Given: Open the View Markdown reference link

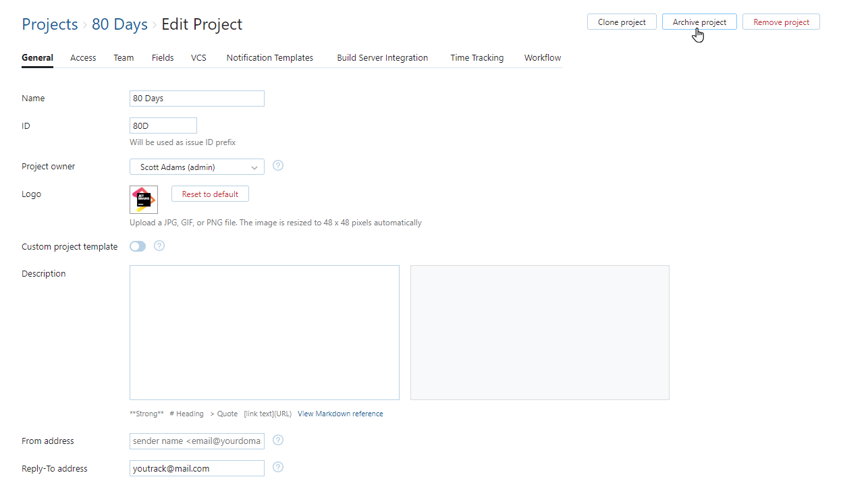Looking at the screenshot, I should pos(340,413).
